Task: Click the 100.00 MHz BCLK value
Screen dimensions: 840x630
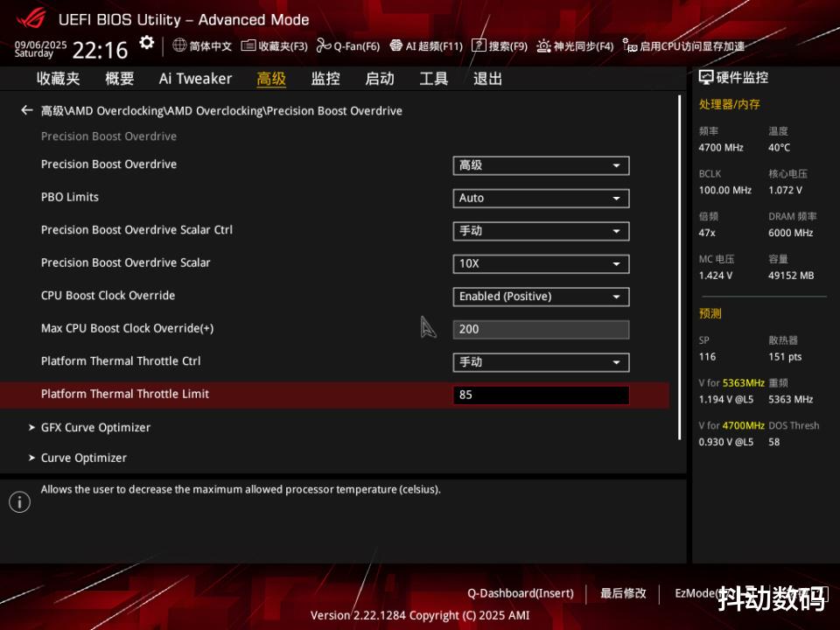Action: (725, 190)
